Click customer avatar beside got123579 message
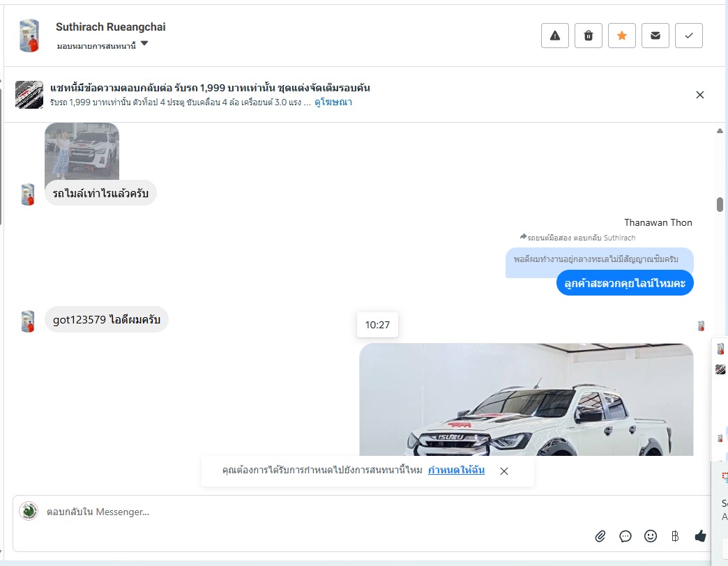 (28, 321)
